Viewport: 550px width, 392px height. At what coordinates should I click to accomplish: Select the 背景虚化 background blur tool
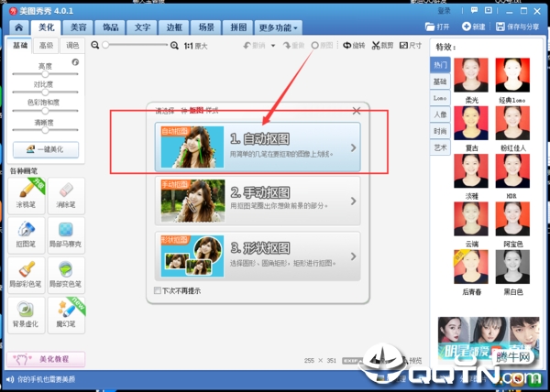point(27,315)
